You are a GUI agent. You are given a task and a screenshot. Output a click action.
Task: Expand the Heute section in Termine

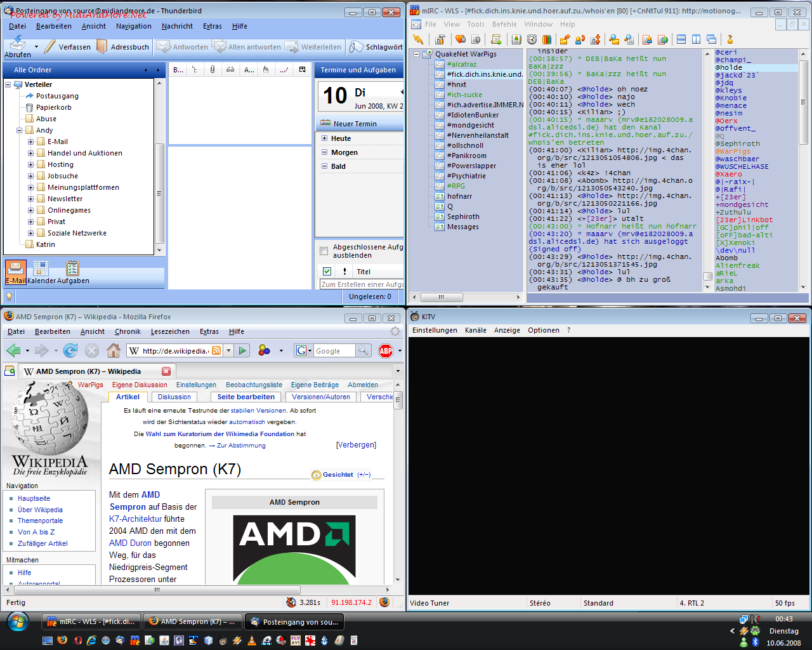pyautogui.click(x=325, y=138)
